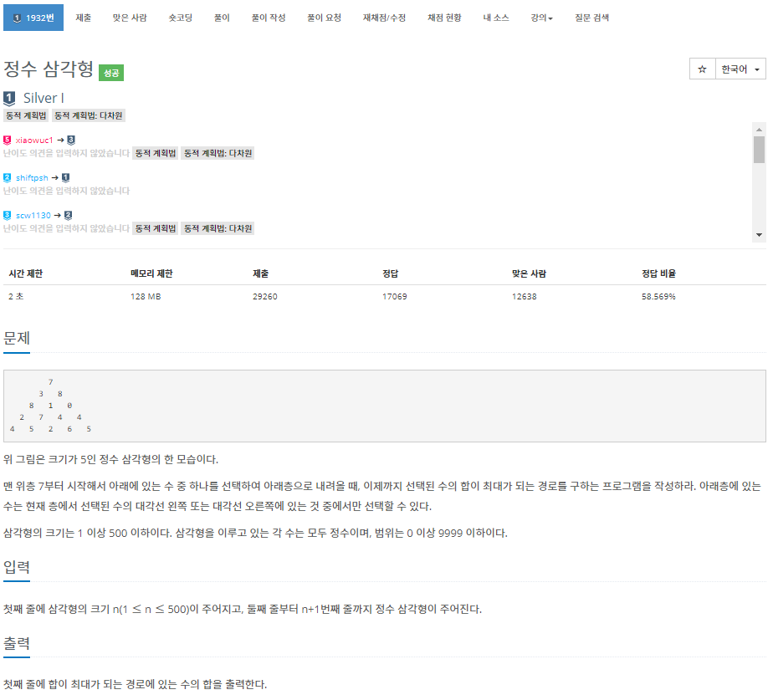
Task: Select the top 동적 계획법 tag under Silver I
Action: (x=26, y=115)
